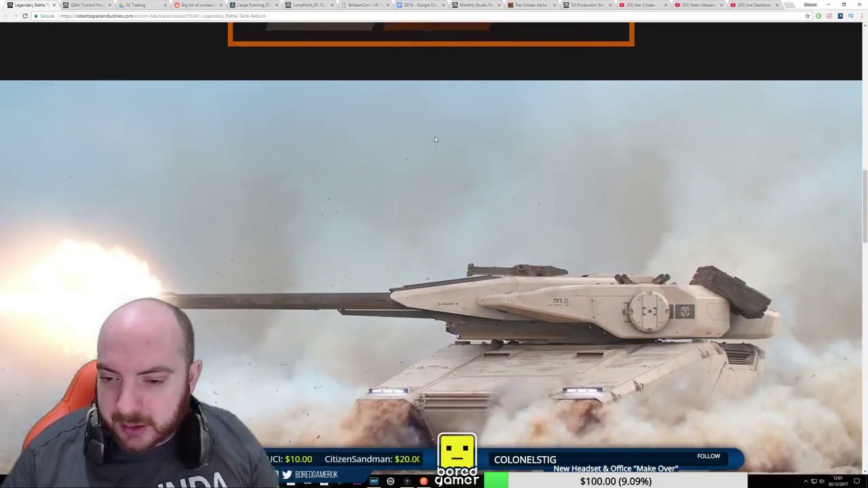Open the (53) Live Dashboard YouTube tab
The height and width of the screenshot is (488, 868).
click(x=754, y=5)
